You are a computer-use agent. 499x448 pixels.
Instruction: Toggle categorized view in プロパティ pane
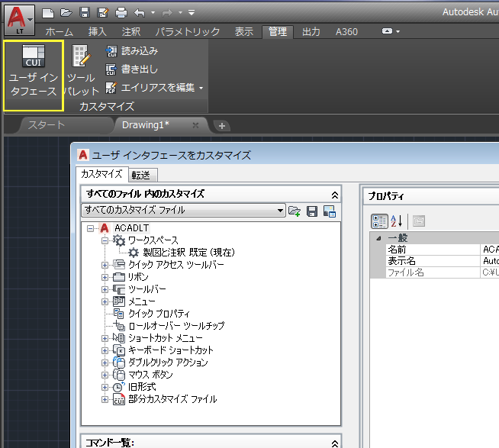coord(379,221)
